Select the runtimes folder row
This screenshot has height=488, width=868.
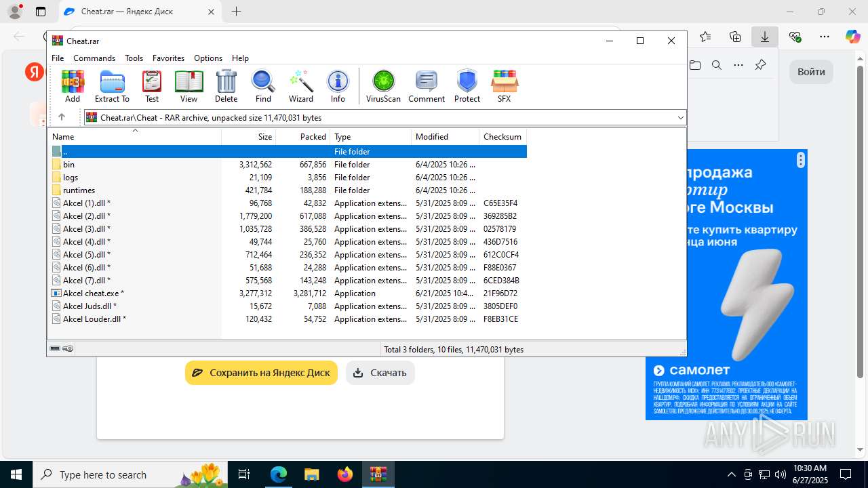click(x=288, y=190)
